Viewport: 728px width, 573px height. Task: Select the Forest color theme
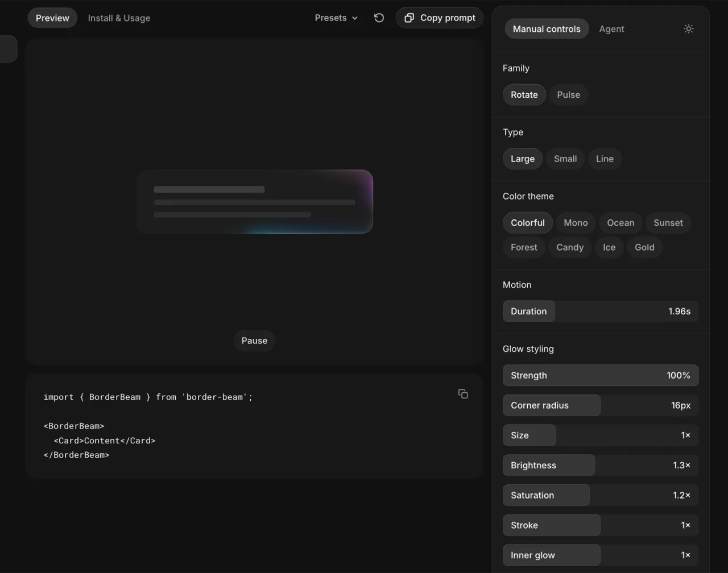pos(524,247)
